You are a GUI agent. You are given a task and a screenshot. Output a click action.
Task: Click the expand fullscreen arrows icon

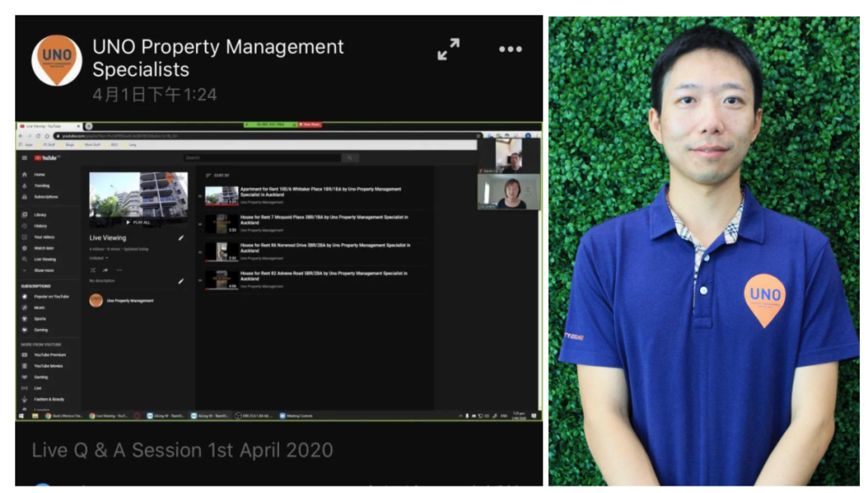point(448,49)
